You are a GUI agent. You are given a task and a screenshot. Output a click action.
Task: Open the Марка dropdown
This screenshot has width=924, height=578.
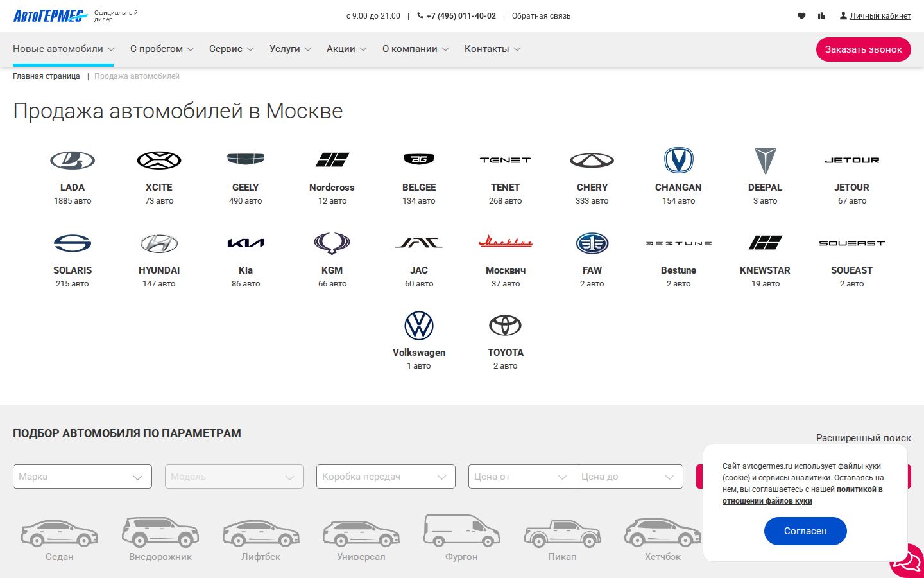point(82,477)
